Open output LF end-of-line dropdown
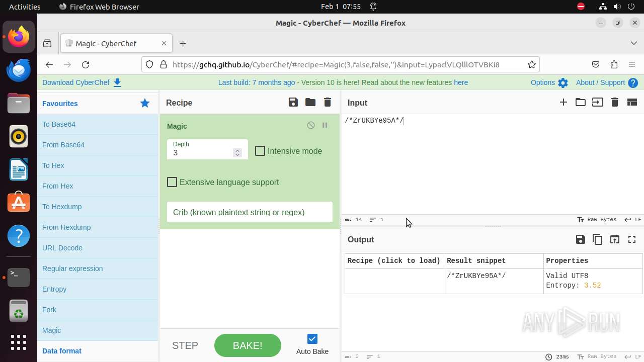The image size is (644, 362). click(x=633, y=356)
